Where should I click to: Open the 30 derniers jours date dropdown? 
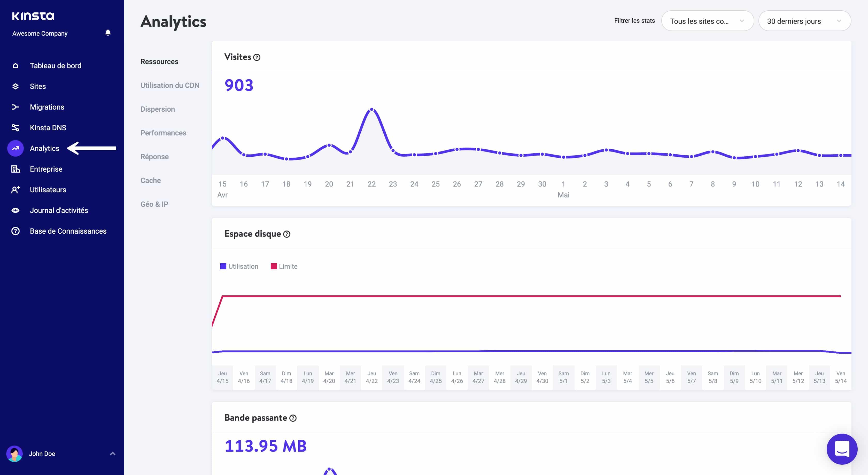[x=805, y=21]
